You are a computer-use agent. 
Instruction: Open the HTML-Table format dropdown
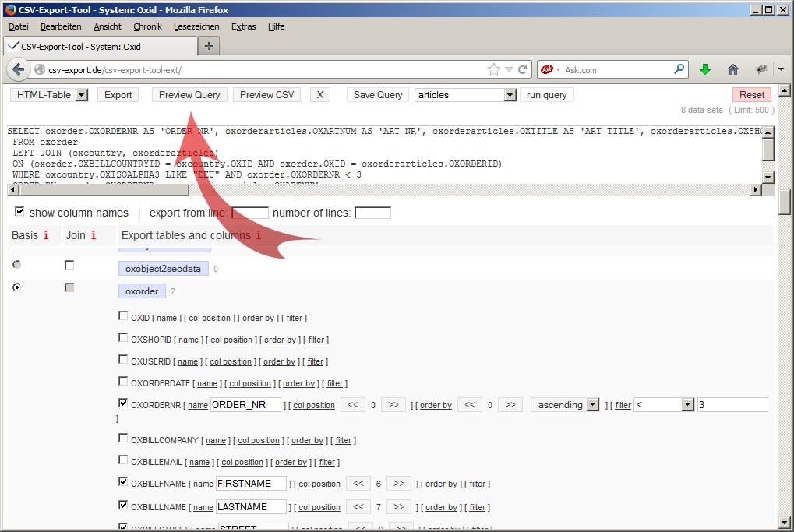pyautogui.click(x=50, y=95)
